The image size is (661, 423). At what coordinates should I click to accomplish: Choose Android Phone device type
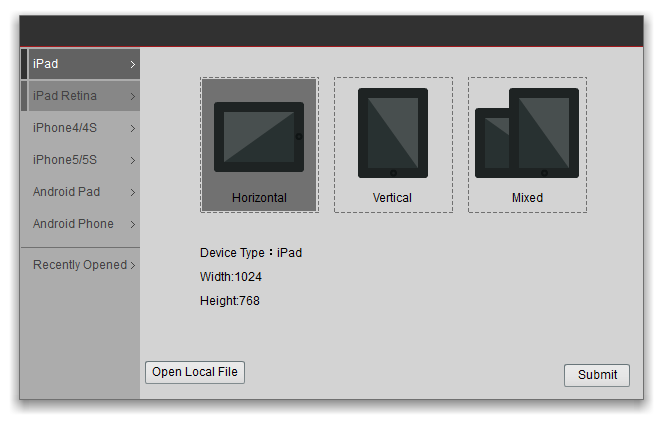click(x=81, y=224)
